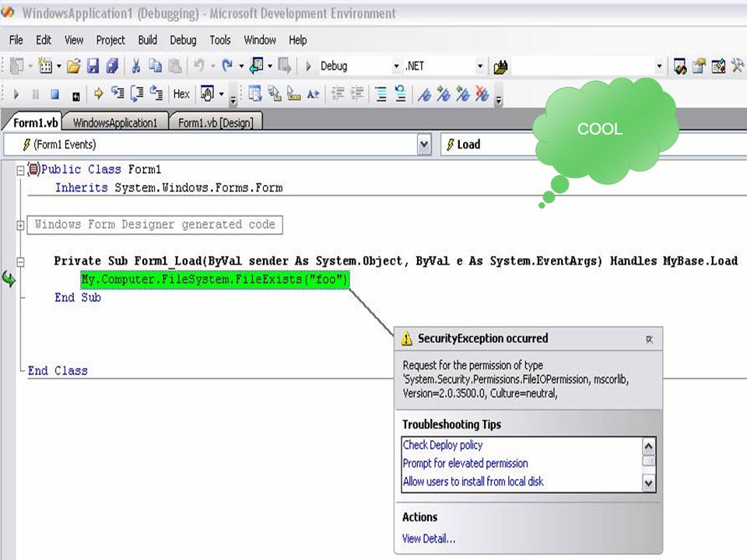The width and height of the screenshot is (747, 560).
Task: Open the Build menu
Action: tap(148, 40)
